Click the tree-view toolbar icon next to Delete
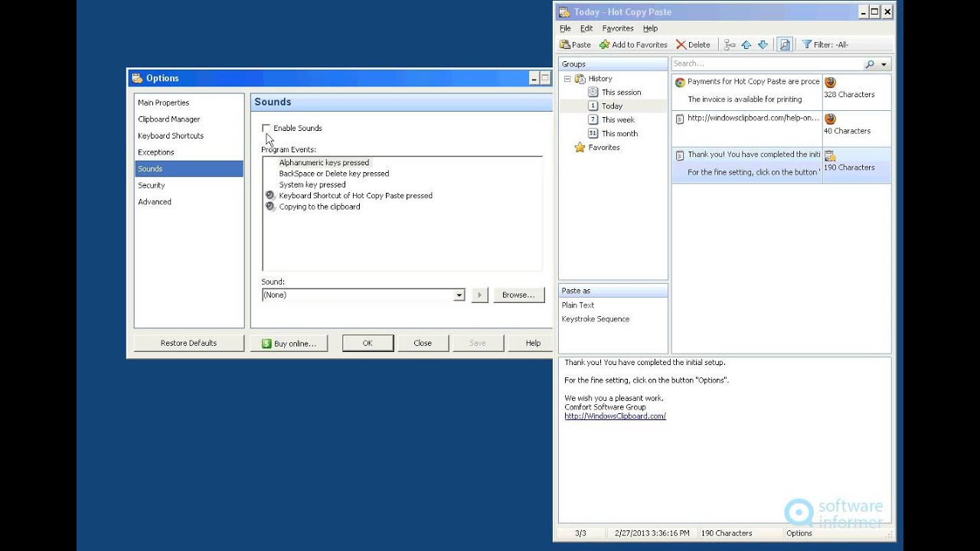980x551 pixels. pyautogui.click(x=730, y=44)
